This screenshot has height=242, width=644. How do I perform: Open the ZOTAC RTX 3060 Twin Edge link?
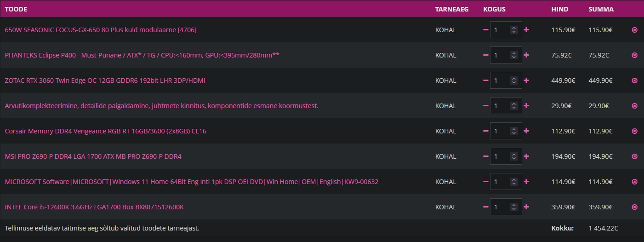105,81
